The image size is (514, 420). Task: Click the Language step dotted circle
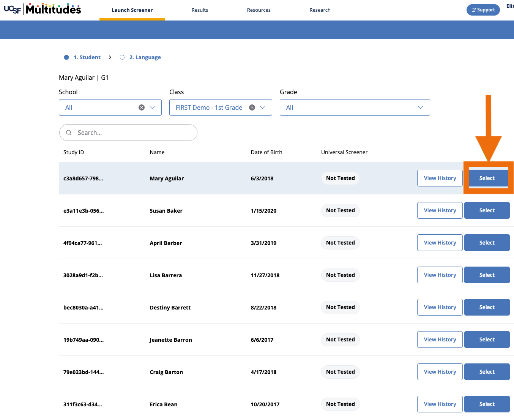(x=122, y=57)
